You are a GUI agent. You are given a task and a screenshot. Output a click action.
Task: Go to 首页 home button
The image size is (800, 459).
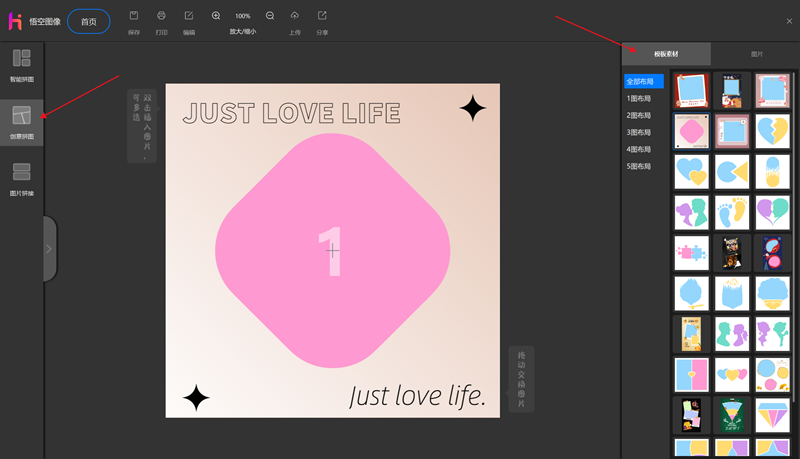(x=88, y=21)
